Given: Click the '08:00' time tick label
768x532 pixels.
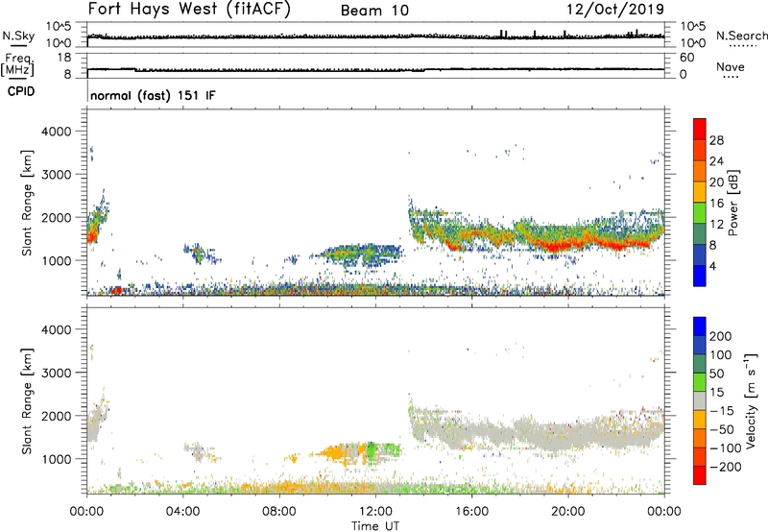Looking at the screenshot, I should coord(278,512).
